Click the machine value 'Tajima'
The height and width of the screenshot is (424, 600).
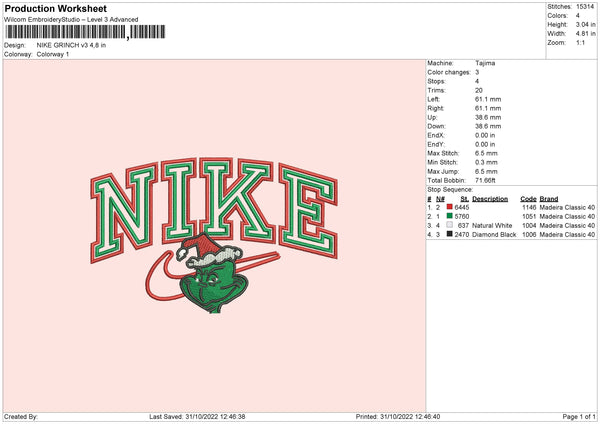pyautogui.click(x=485, y=63)
